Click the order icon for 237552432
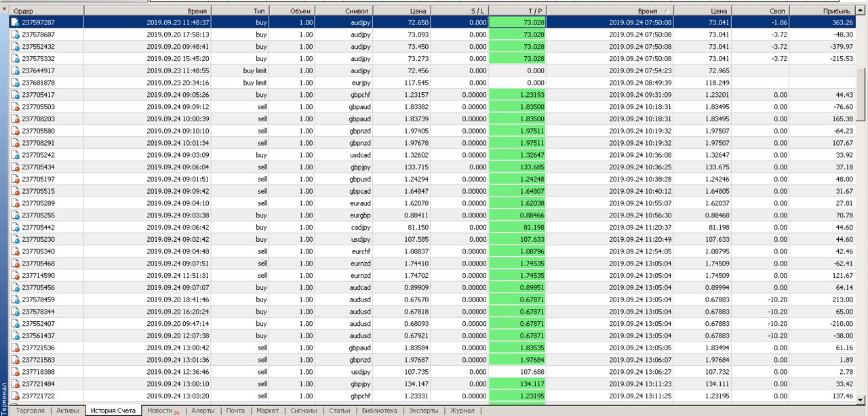The width and height of the screenshot is (868, 416). pos(15,47)
